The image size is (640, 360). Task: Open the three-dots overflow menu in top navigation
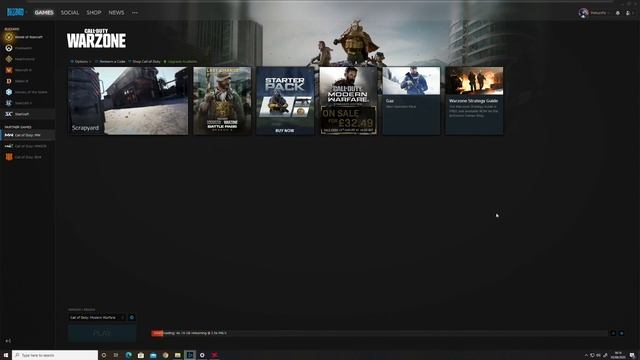point(135,13)
